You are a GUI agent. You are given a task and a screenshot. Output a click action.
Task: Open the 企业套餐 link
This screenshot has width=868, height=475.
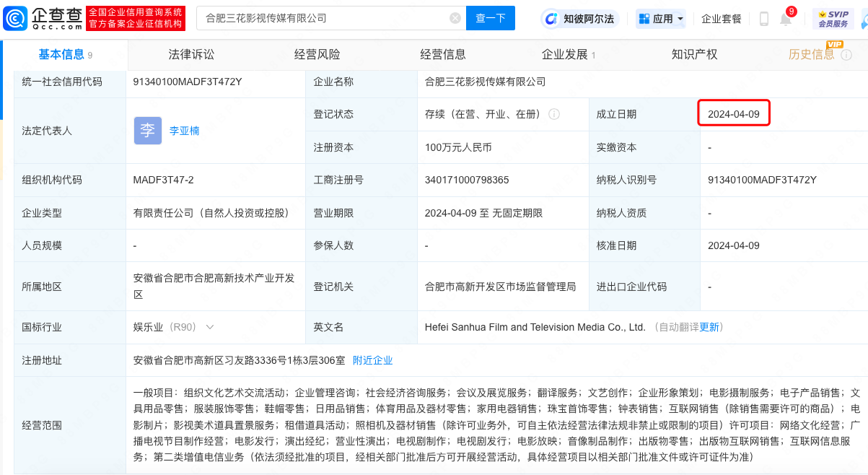(721, 19)
